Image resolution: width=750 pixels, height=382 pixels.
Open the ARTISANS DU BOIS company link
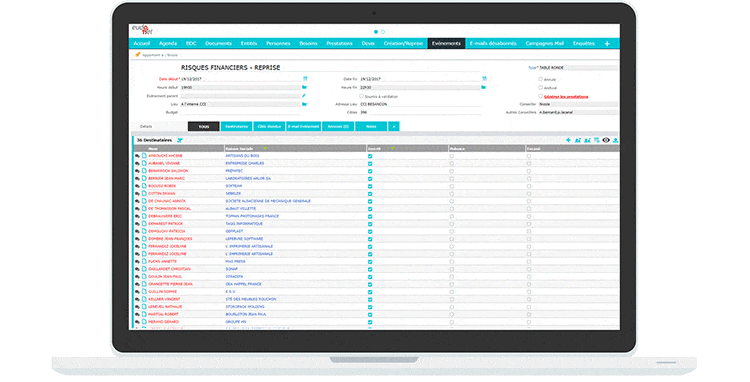tap(242, 156)
